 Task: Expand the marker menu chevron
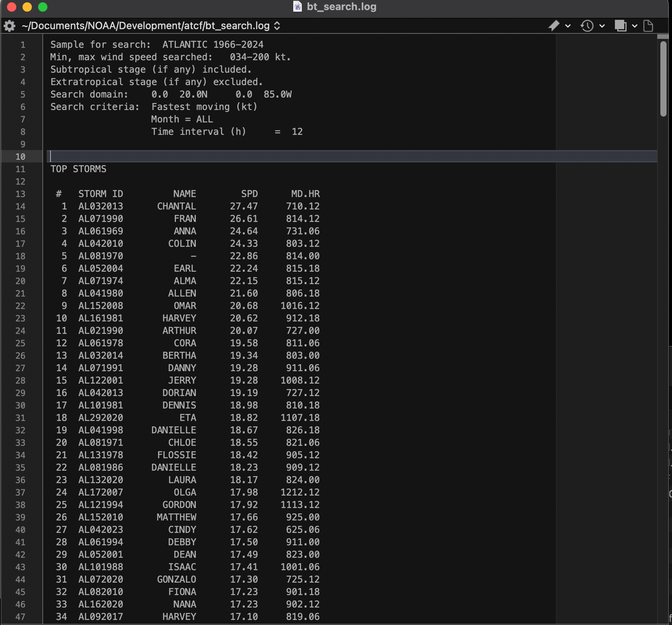pos(568,26)
